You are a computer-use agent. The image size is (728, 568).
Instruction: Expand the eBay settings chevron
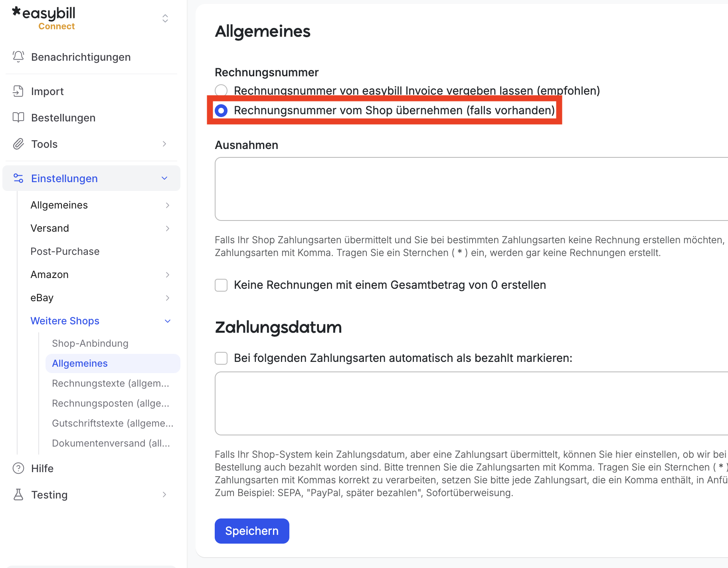pos(168,298)
